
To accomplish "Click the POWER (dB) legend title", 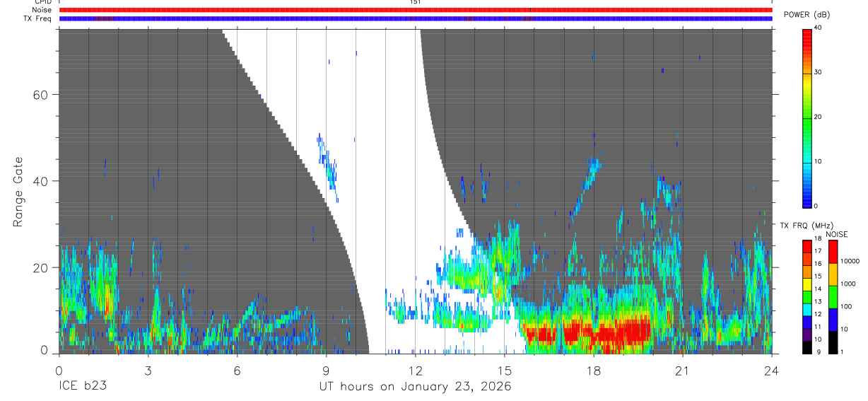I will click(807, 15).
